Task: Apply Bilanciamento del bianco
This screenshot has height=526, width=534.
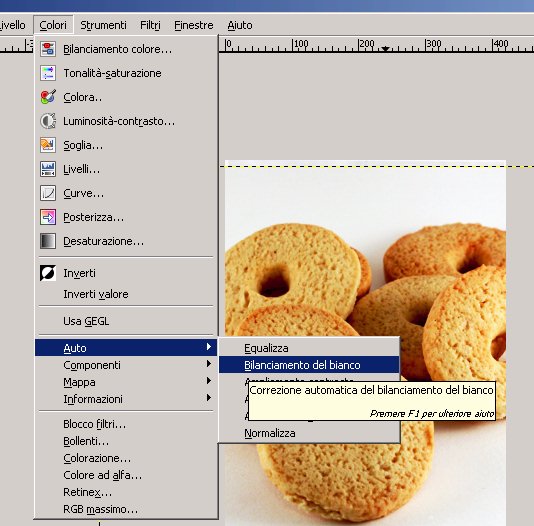Action: click(x=309, y=365)
